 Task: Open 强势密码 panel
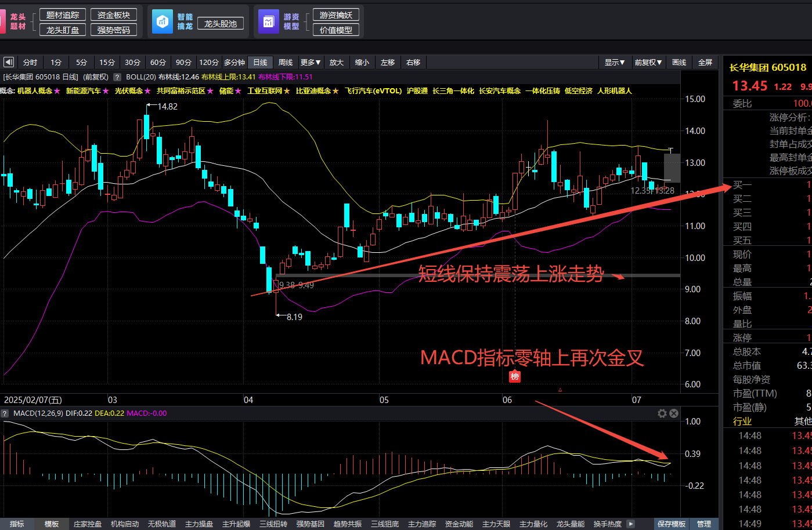114,30
